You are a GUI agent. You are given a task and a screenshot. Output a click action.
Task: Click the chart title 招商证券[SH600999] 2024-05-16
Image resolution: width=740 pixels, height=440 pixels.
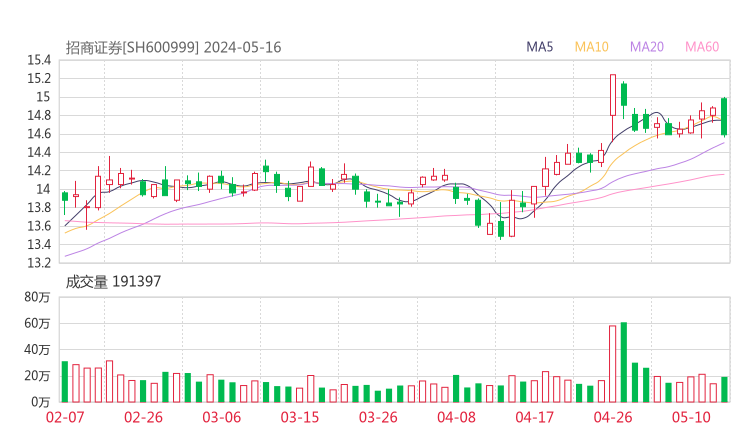(173, 48)
